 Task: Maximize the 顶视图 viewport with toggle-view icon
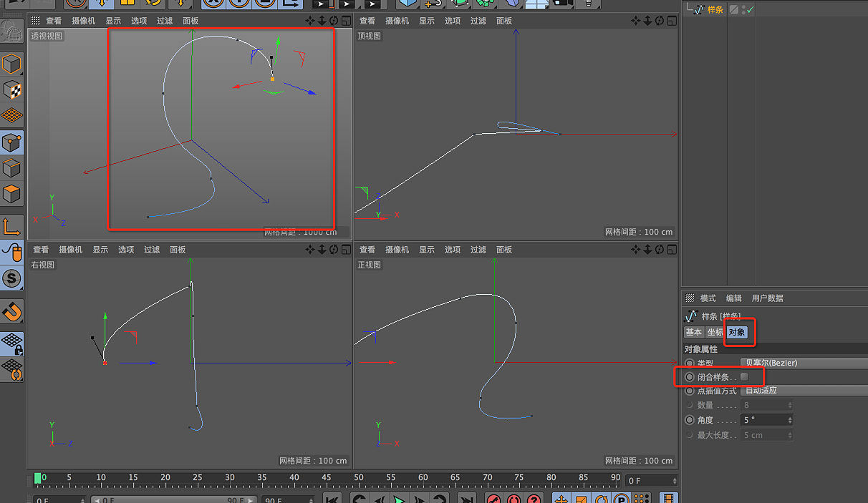(x=672, y=21)
